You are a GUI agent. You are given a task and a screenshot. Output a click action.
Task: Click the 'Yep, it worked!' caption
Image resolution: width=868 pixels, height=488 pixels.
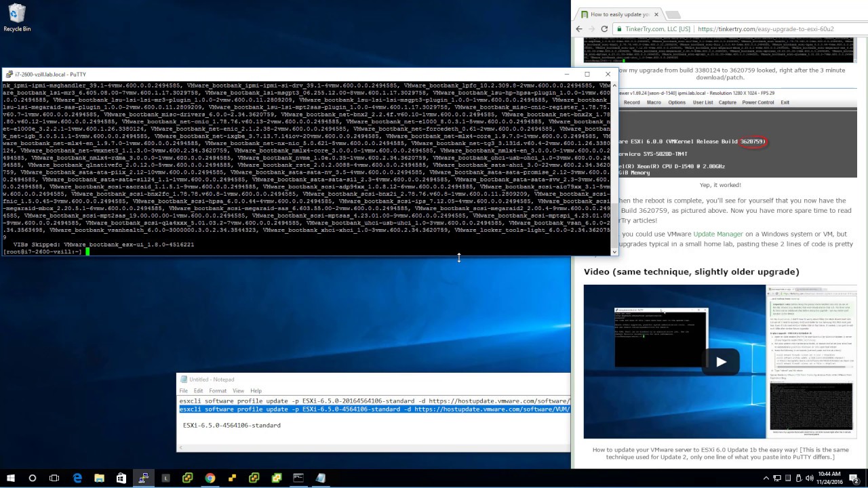click(x=720, y=184)
